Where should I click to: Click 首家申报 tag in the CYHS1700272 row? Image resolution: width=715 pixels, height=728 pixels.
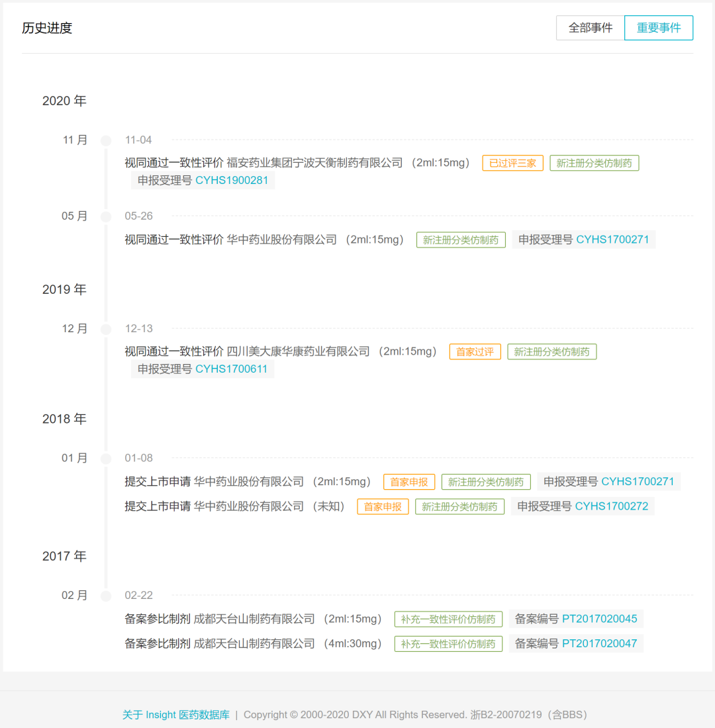(383, 506)
